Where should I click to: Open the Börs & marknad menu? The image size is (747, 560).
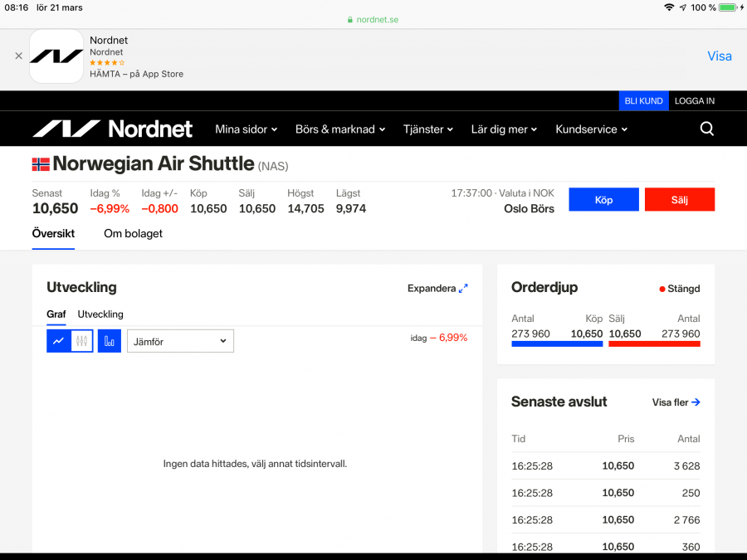coord(340,129)
